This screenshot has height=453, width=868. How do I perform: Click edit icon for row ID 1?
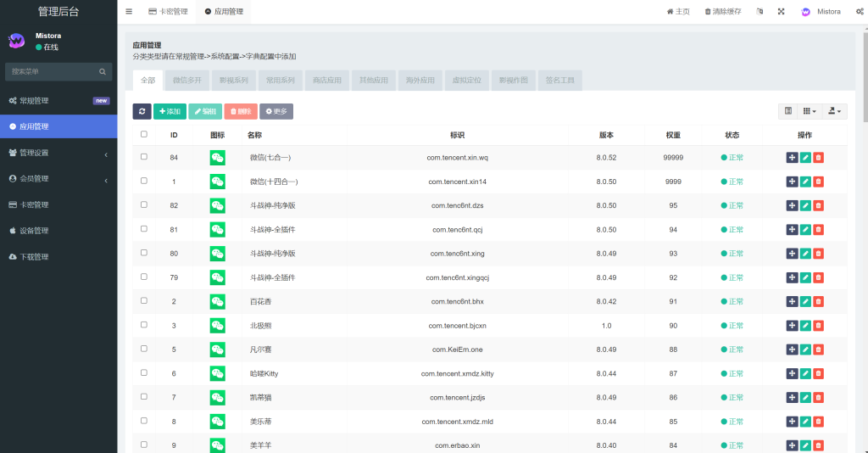tap(805, 181)
